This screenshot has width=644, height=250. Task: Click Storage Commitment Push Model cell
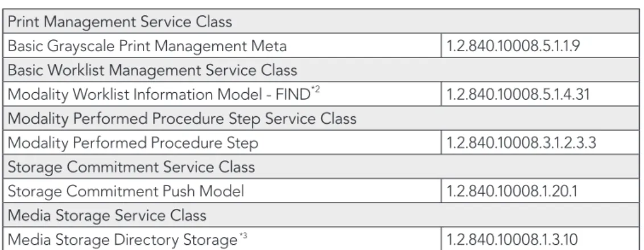(222, 191)
